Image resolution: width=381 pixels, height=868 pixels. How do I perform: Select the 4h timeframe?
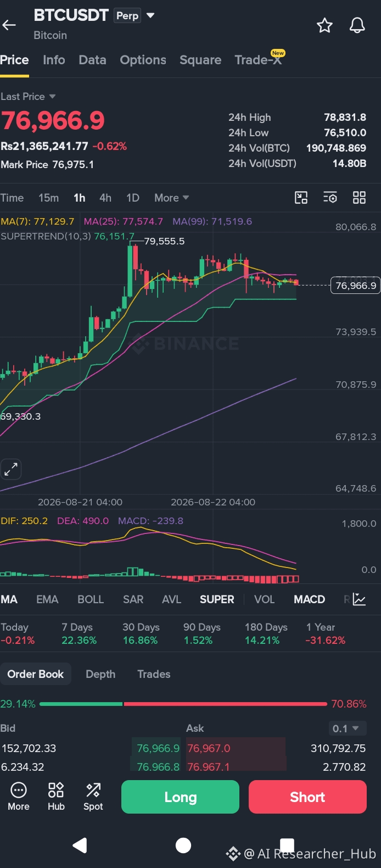pyautogui.click(x=105, y=198)
